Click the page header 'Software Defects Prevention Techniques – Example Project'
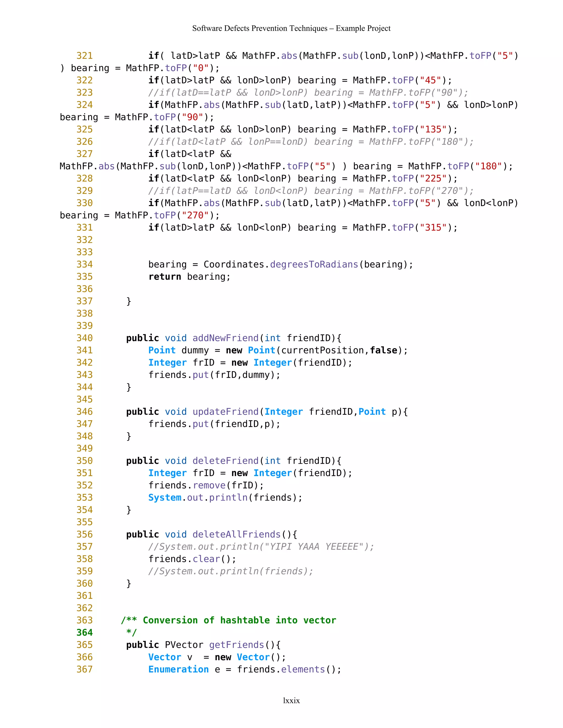This screenshot has height=728, width=563. pos(291,28)
